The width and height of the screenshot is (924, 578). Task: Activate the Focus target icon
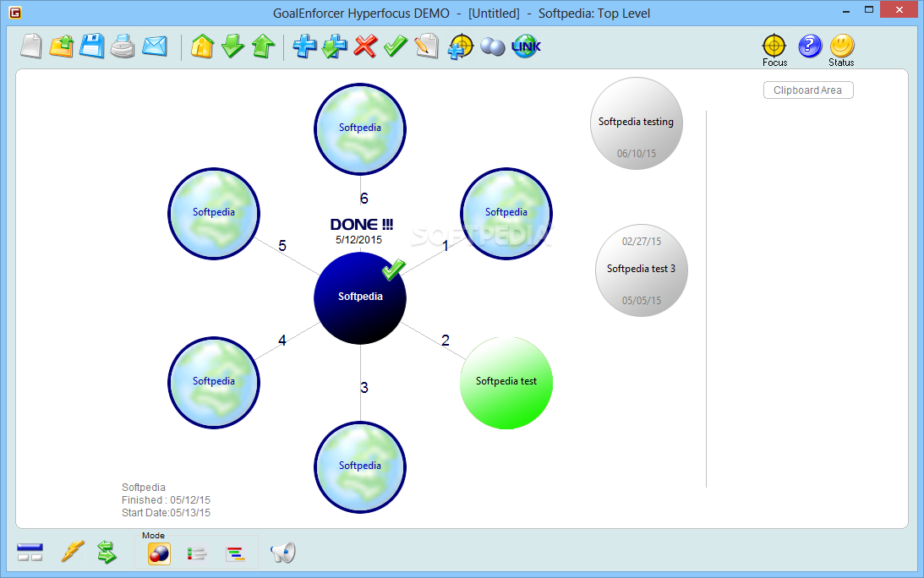(x=774, y=46)
